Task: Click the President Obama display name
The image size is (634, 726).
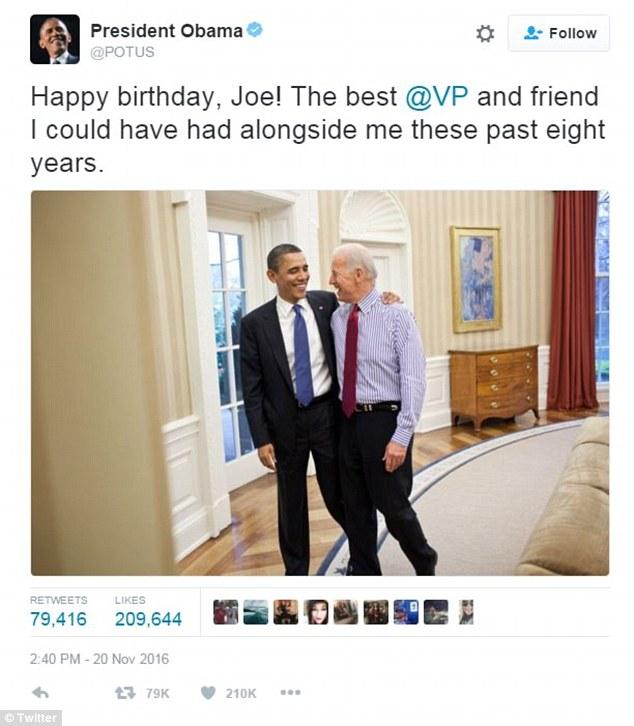Action: (x=166, y=31)
